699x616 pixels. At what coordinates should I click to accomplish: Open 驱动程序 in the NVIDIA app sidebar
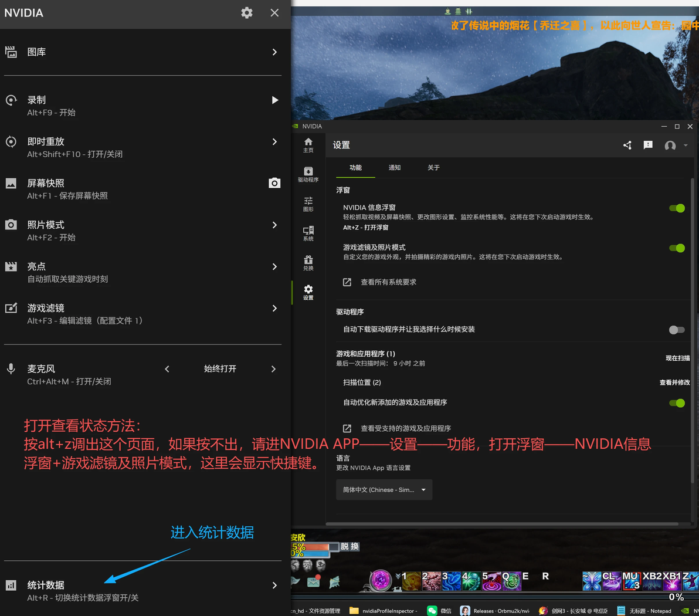308,175
